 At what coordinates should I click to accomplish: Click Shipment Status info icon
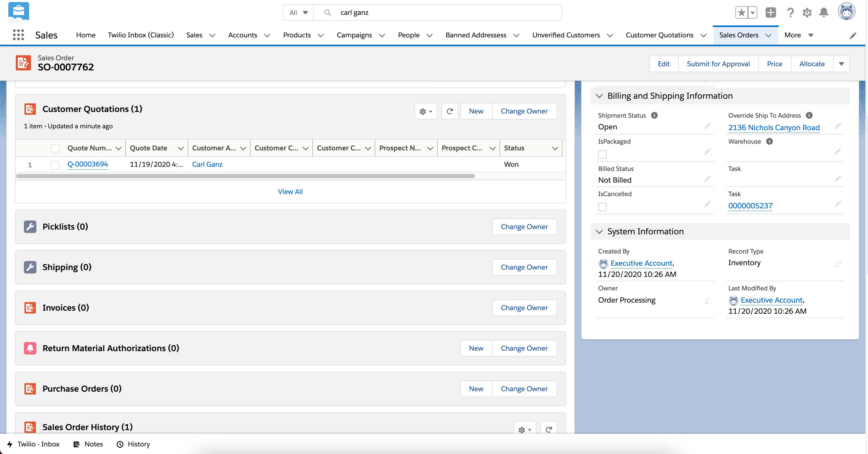(x=654, y=116)
